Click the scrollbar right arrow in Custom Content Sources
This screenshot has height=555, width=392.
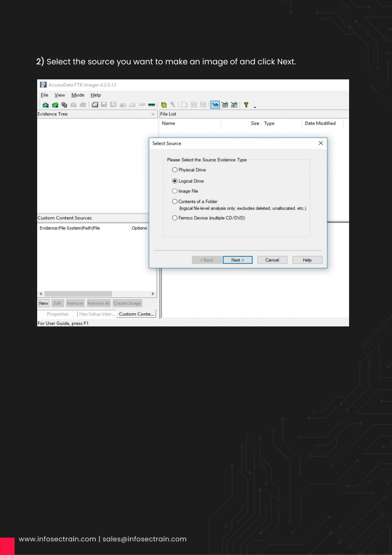(153, 294)
